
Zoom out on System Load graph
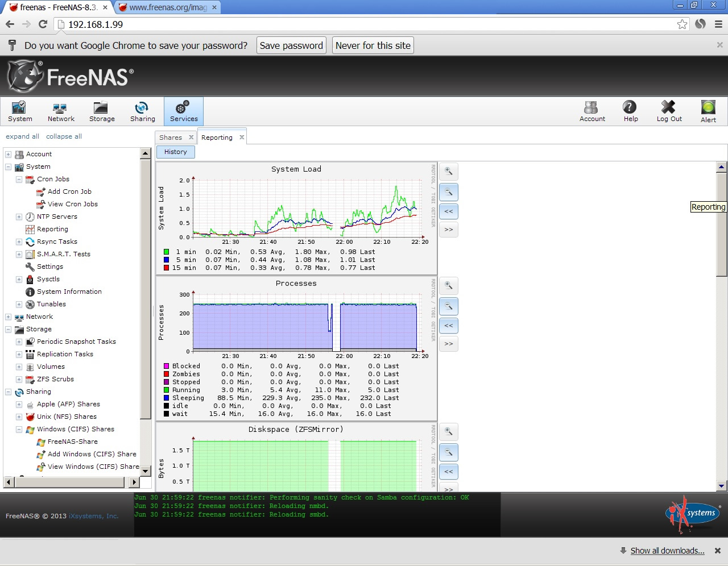point(449,192)
